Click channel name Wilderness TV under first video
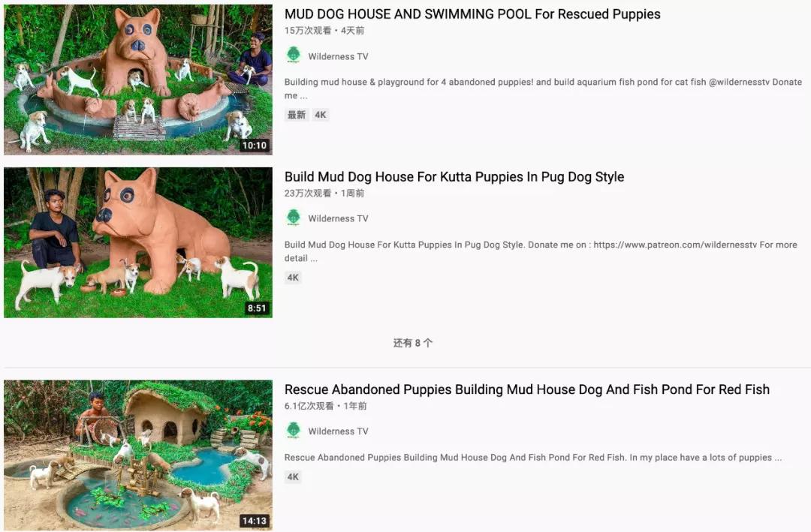 point(338,56)
